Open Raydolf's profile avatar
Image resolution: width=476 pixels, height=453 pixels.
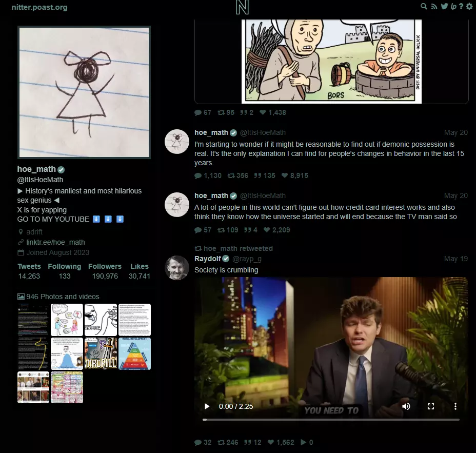pyautogui.click(x=176, y=268)
